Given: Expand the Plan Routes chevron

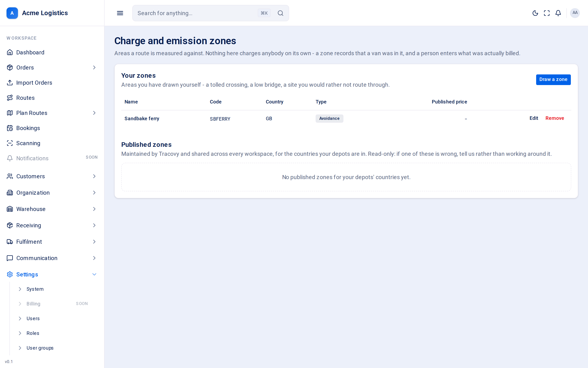Looking at the screenshot, I should click(x=94, y=113).
